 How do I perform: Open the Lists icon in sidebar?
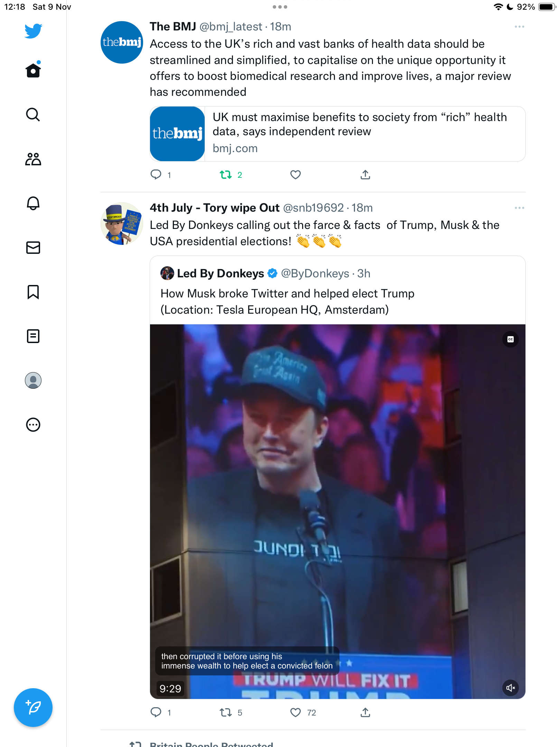(x=33, y=336)
